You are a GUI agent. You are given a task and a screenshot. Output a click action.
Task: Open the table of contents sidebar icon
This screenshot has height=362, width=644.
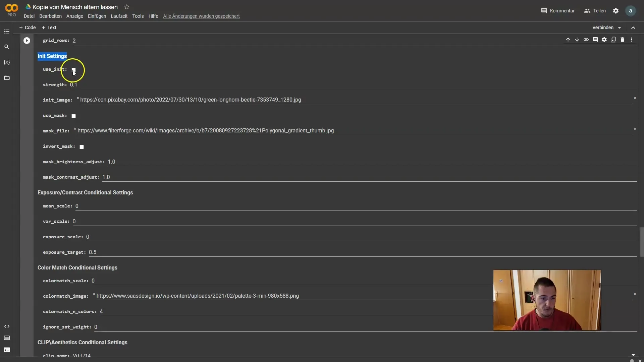point(7,32)
